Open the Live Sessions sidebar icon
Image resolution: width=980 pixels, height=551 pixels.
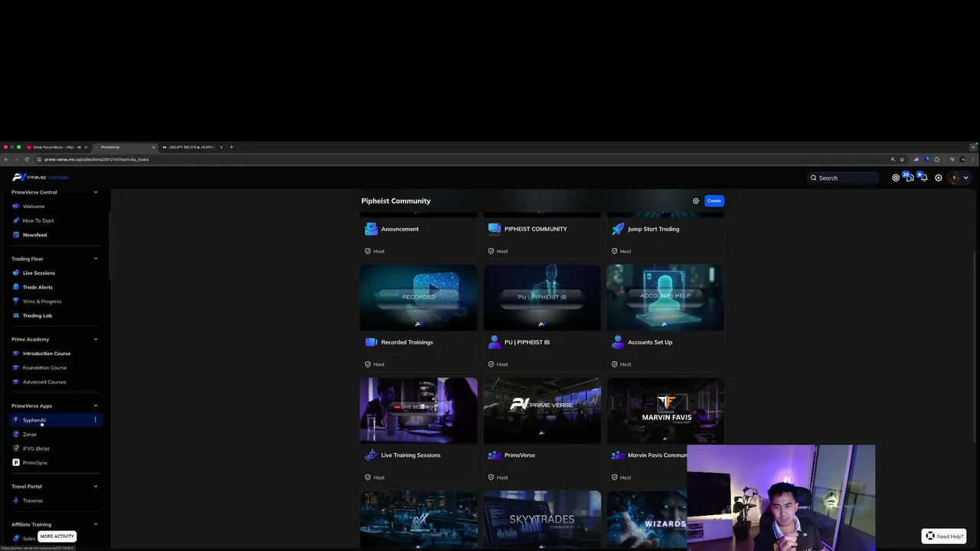point(16,272)
